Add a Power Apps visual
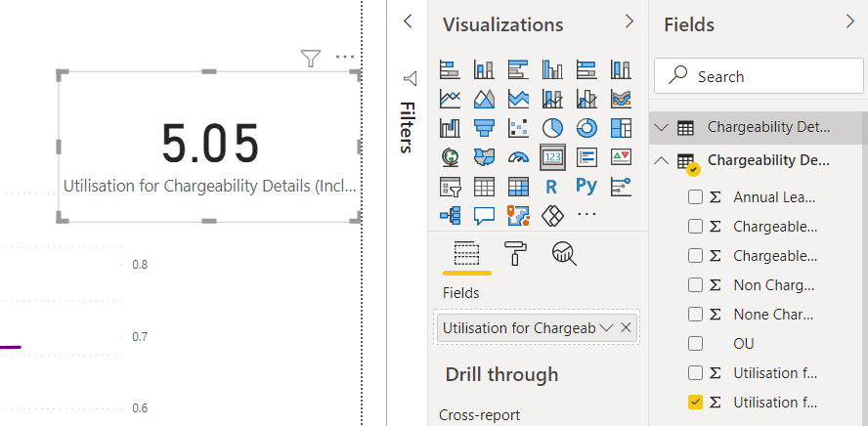868x426 pixels. pyautogui.click(x=552, y=215)
